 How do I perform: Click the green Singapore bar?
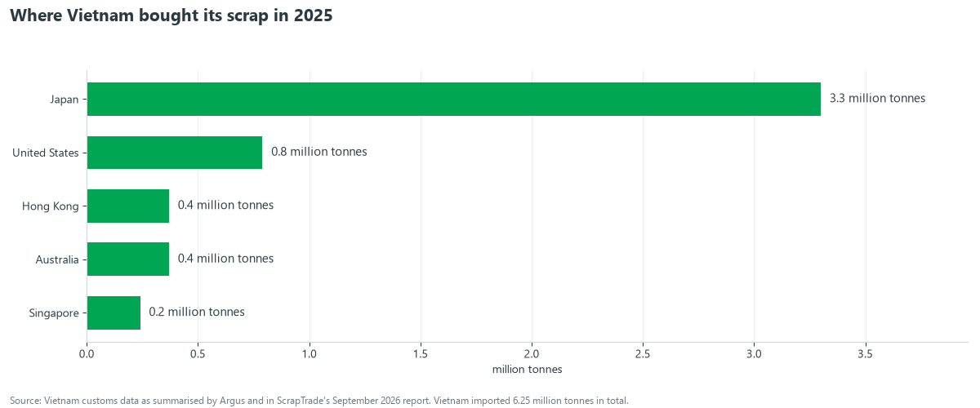coord(114,313)
